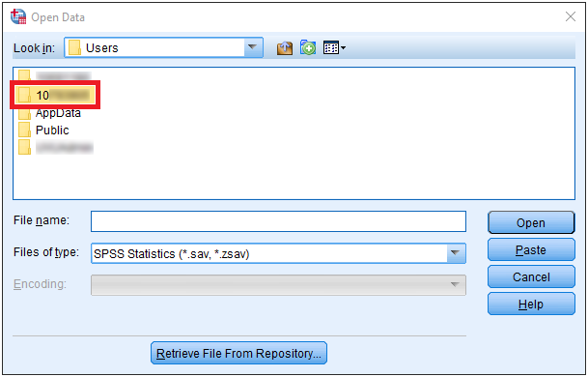The image size is (588, 377).
Task: Select the first blurred folder in list
Action: coord(55,75)
